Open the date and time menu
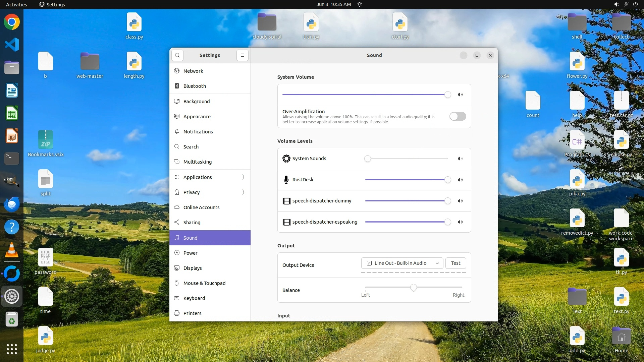This screenshot has width=644, height=362. [x=333, y=4]
